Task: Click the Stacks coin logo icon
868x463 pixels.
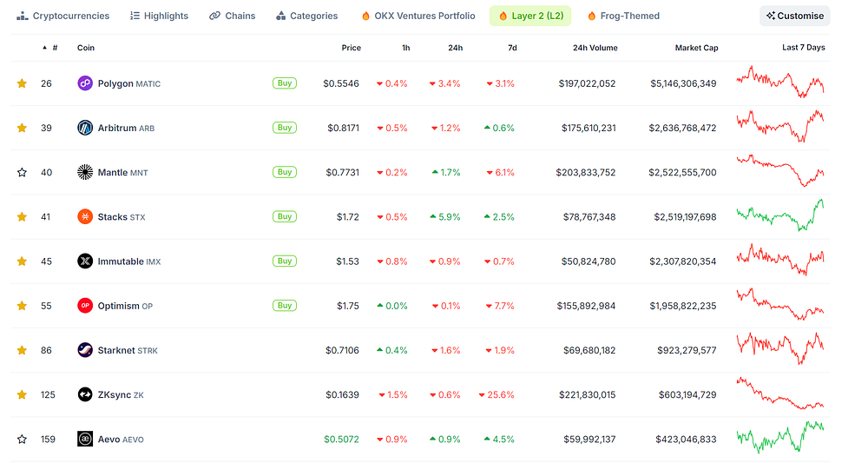Action: tap(85, 216)
